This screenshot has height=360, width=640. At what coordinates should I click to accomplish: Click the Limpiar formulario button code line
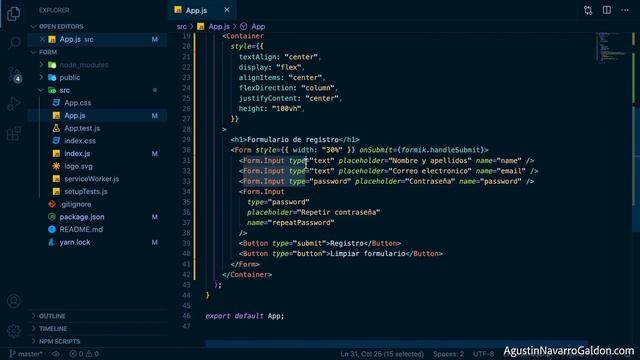pyautogui.click(x=341, y=253)
